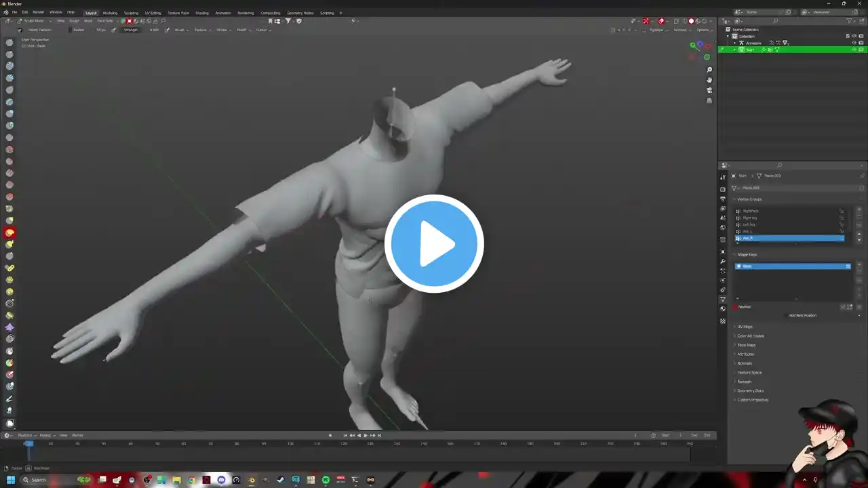Screen dimensions: 868x488
Task: Open the Render menu
Action: (39, 12)
